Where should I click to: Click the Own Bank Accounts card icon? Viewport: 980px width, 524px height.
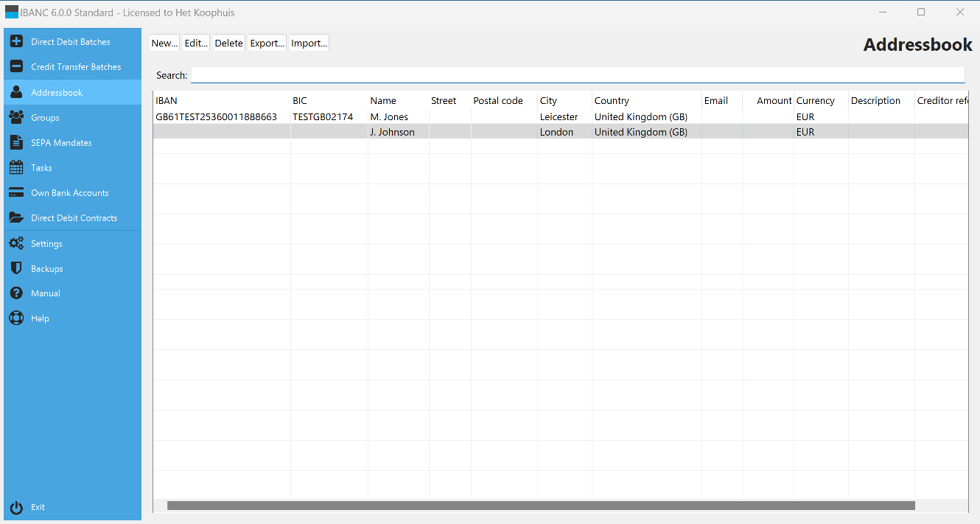click(16, 193)
